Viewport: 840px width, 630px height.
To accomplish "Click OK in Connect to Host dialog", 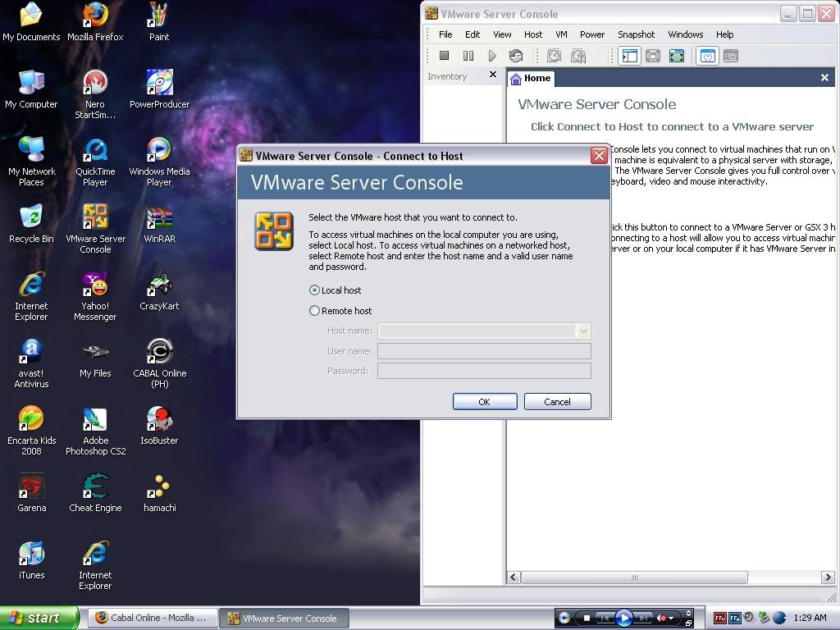I will 485,402.
